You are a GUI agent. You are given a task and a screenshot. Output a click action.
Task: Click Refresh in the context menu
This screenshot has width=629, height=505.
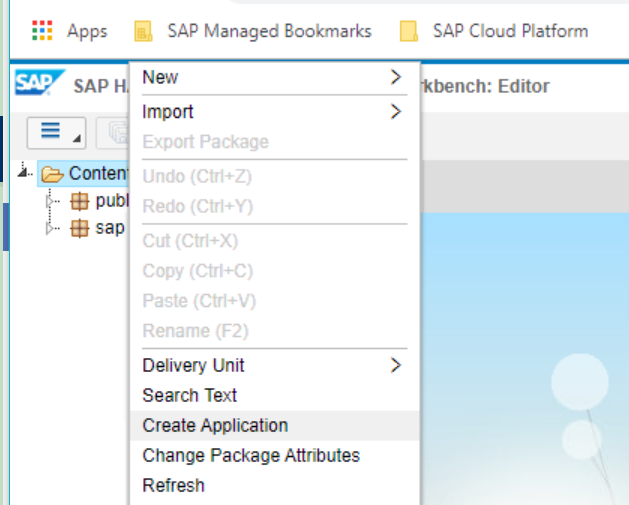click(173, 485)
